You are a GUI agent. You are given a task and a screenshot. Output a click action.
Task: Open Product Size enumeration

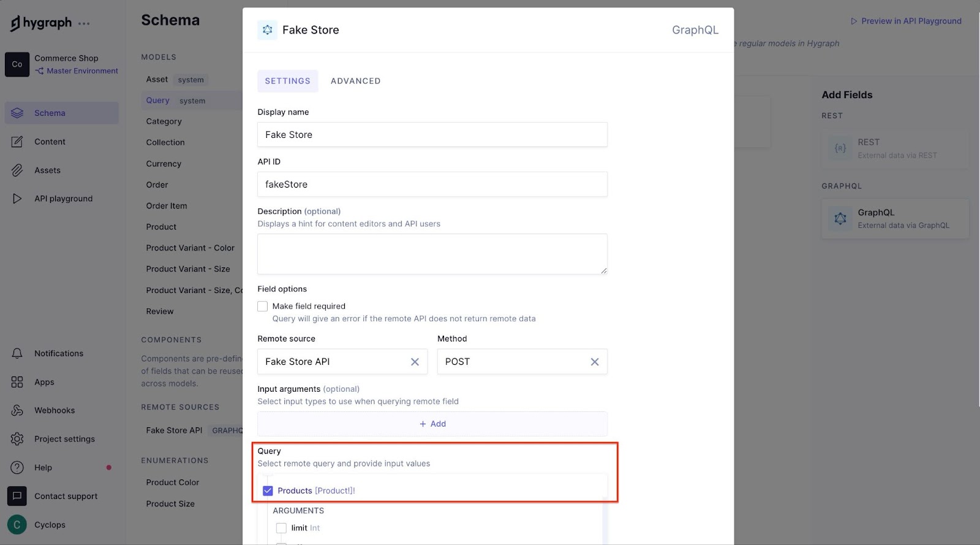click(x=170, y=504)
